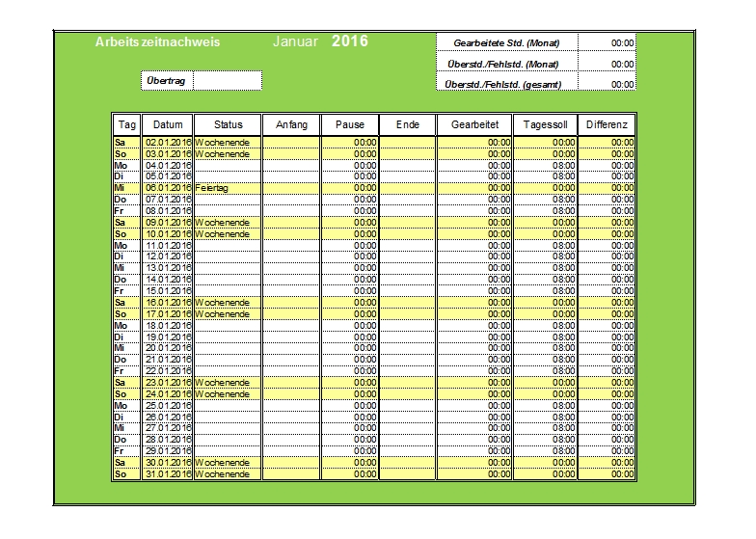
Task: Click the Datum column header
Action: (168, 124)
